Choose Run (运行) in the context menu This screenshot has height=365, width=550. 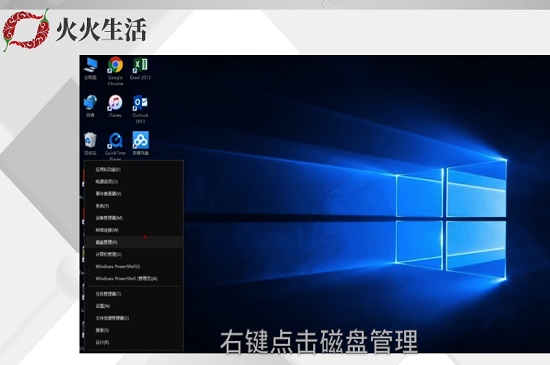coord(134,342)
